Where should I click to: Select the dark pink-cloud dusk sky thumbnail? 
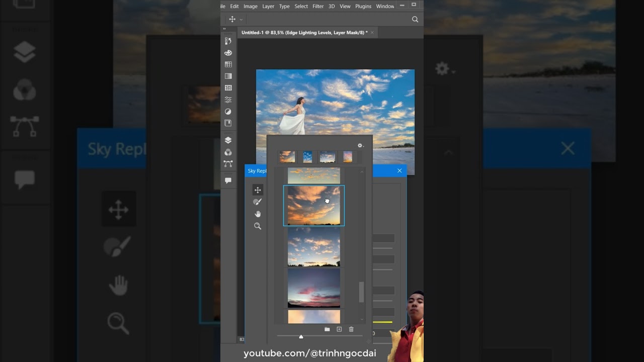pyautogui.click(x=314, y=288)
